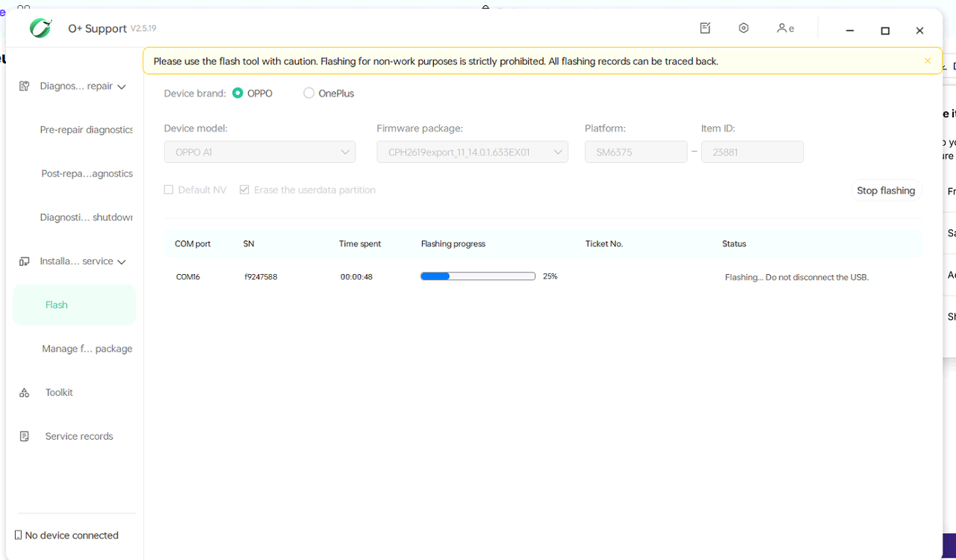Open the feedback form icon
The width and height of the screenshot is (956, 560).
[x=705, y=28]
